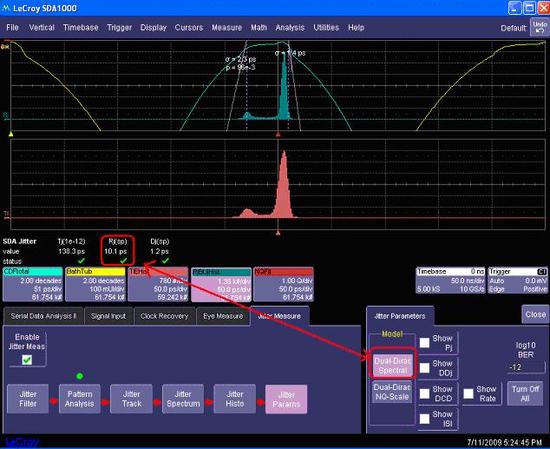Tick the Show Rate checkbox
550x449 pixels.
coord(468,394)
